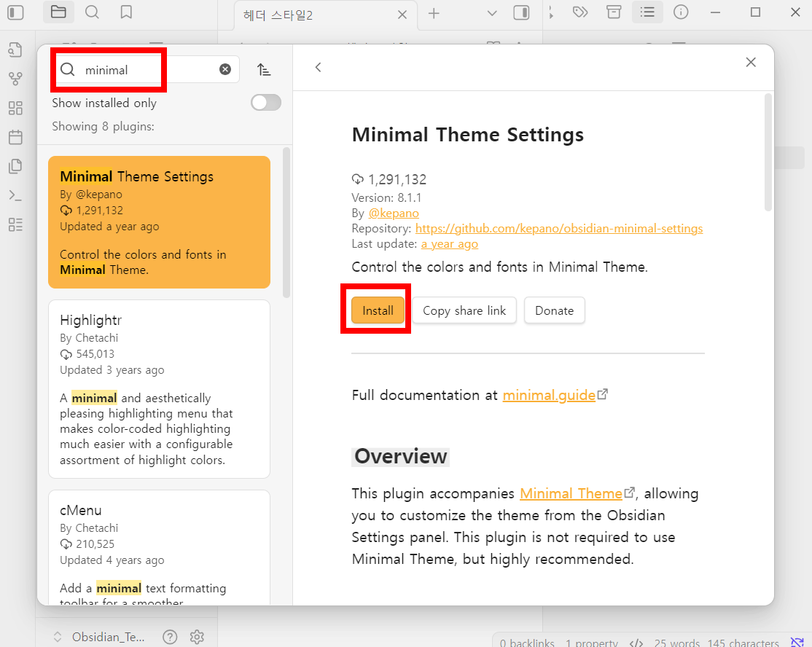Click download count 1,291,132 in details
Viewport: 812px width, 647px height.
tap(397, 179)
